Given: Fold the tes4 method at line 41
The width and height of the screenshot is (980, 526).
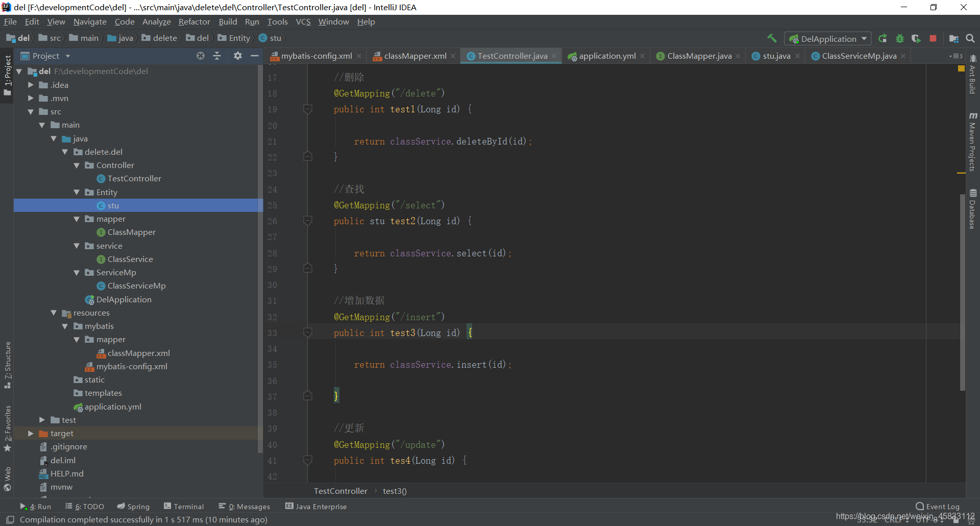Looking at the screenshot, I should [308, 460].
